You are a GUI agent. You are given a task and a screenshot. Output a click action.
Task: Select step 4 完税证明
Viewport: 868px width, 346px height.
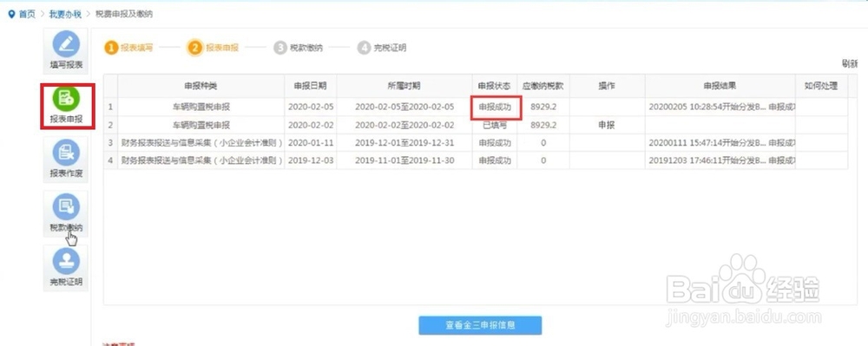383,48
